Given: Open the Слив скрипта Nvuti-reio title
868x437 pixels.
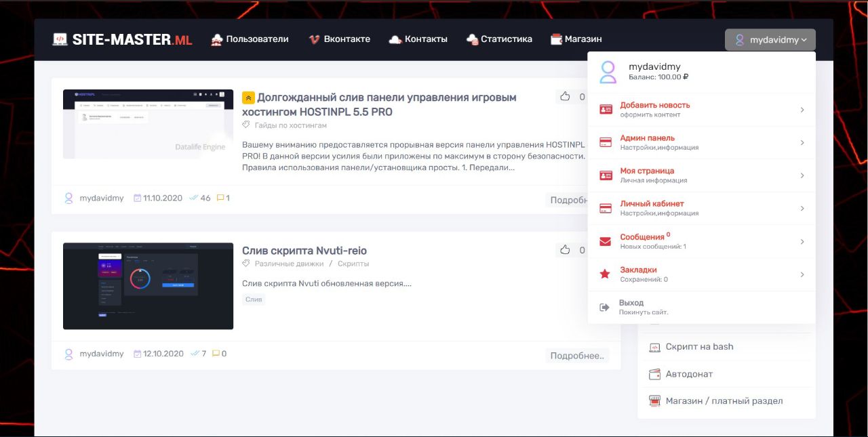Looking at the screenshot, I should coord(304,251).
